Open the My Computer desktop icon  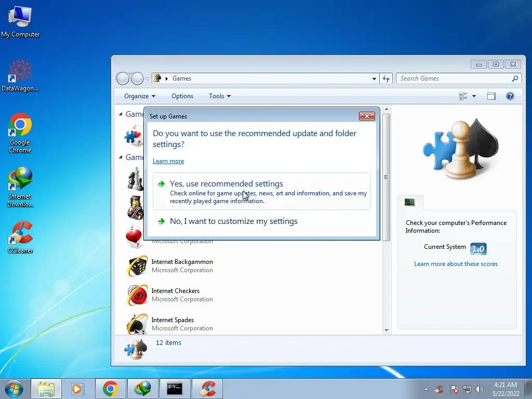tap(20, 21)
